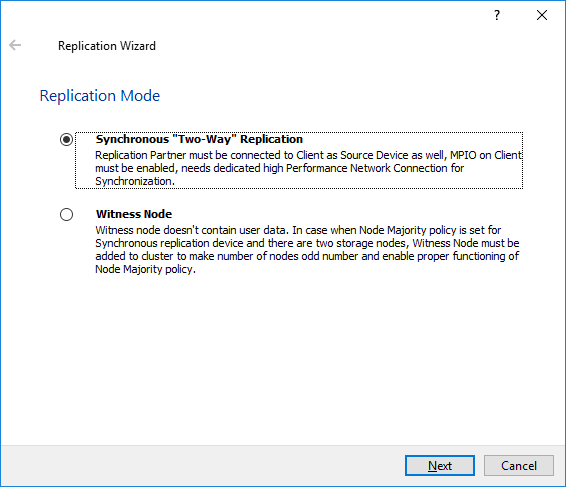This screenshot has width=566, height=487.
Task: Click "MPIO on Client" in the first description
Action: 486,155
